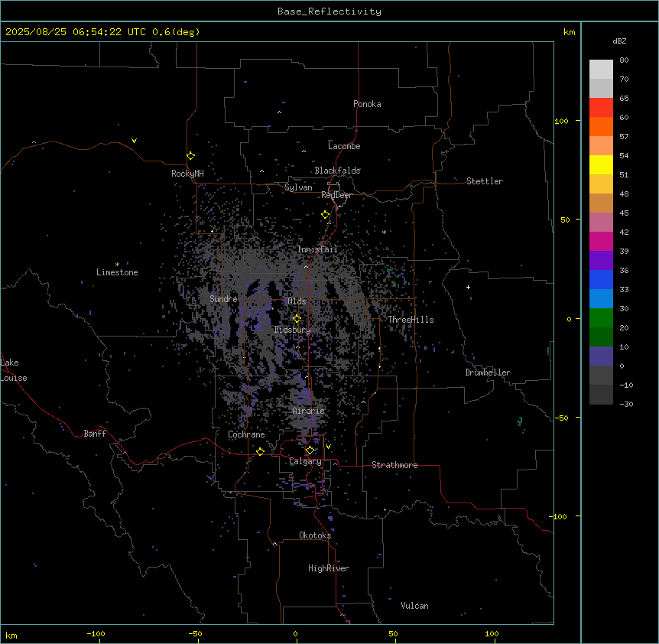Click the 100 tick on the bottom axis
The image size is (659, 644).
point(492,633)
